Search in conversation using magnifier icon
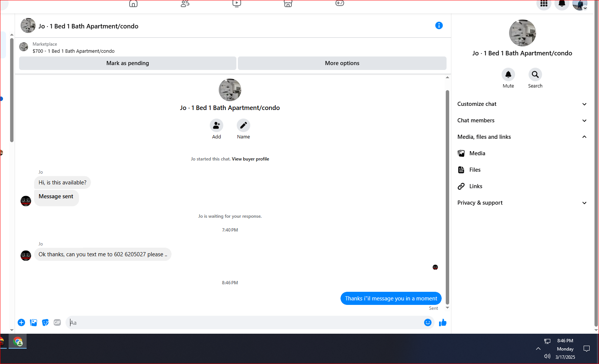Viewport: 599px width, 364px height. pyautogui.click(x=535, y=74)
